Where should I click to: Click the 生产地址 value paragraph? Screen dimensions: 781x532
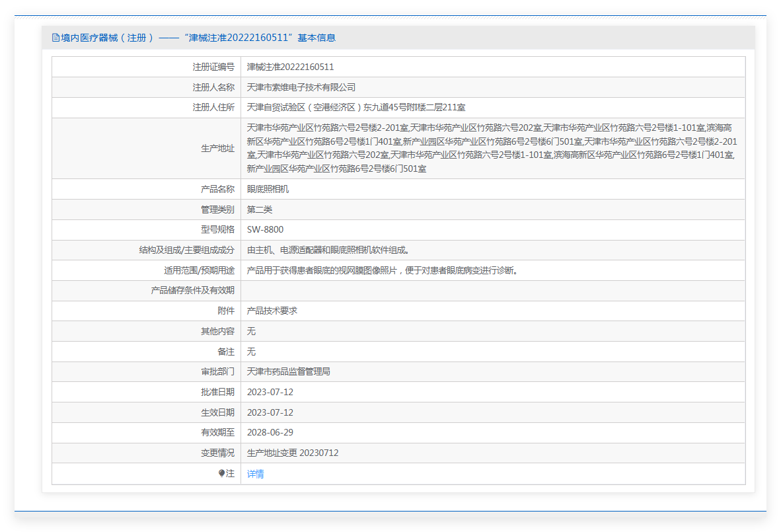(492, 148)
